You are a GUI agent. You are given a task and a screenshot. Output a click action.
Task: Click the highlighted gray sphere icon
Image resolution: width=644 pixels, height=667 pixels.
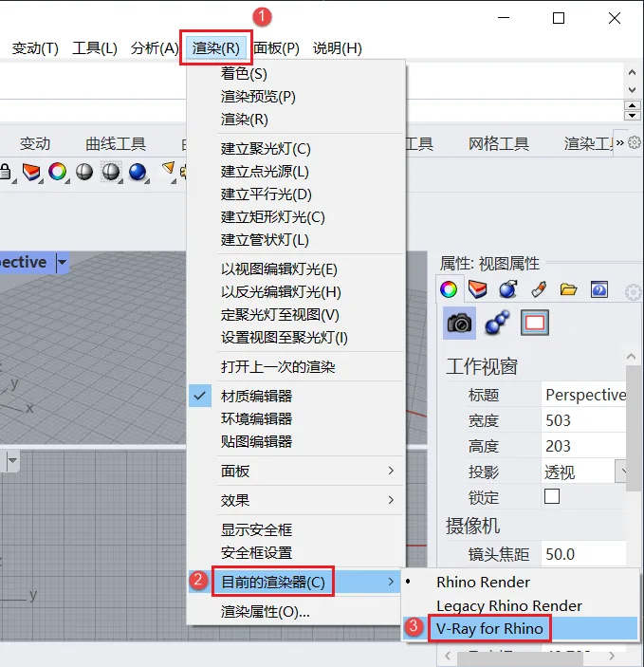111,172
